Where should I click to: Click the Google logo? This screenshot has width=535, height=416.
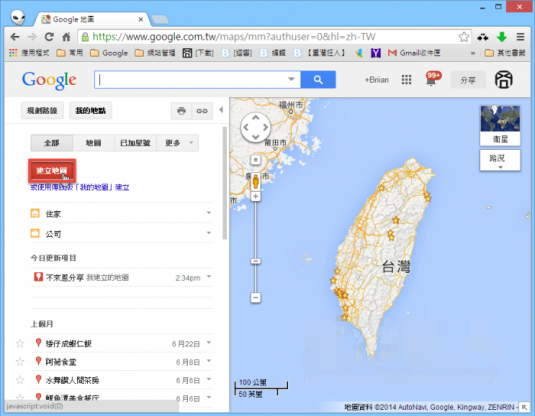[x=49, y=80]
